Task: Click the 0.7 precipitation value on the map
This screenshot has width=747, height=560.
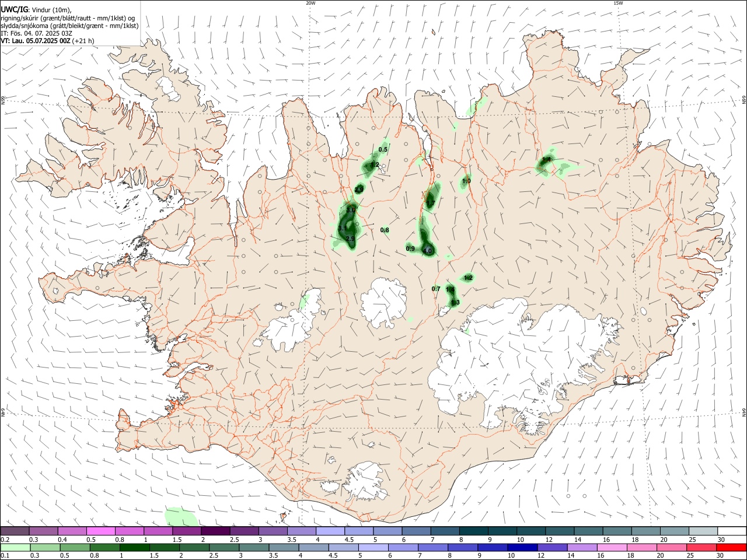Action: (436, 289)
